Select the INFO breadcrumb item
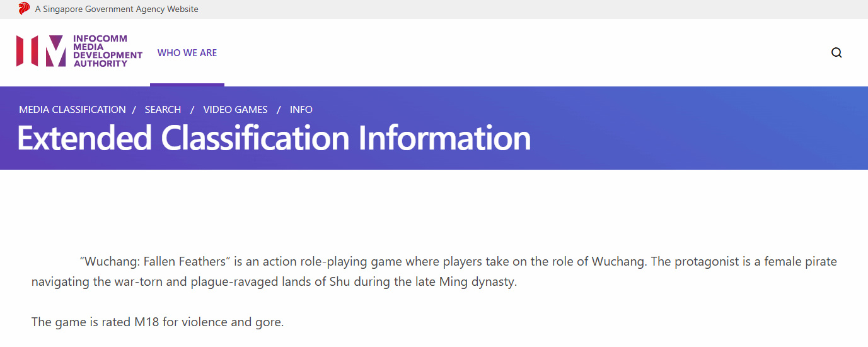The height and width of the screenshot is (347, 868). (x=301, y=110)
